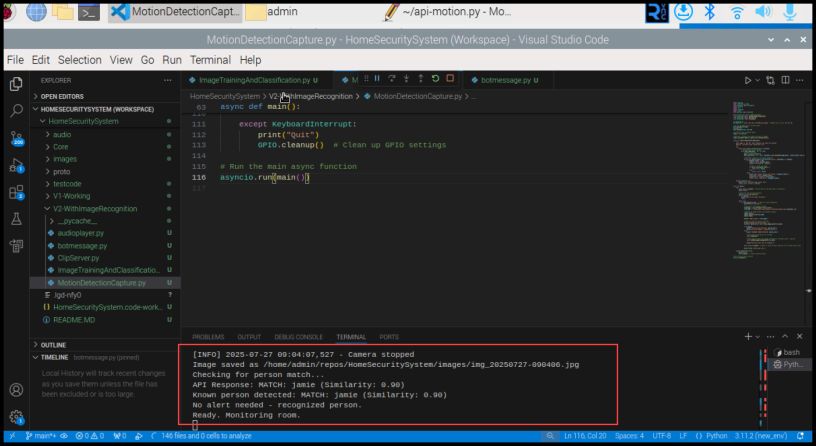The image size is (816, 446).
Task: Open ClipServer.py file
Action: [x=78, y=258]
